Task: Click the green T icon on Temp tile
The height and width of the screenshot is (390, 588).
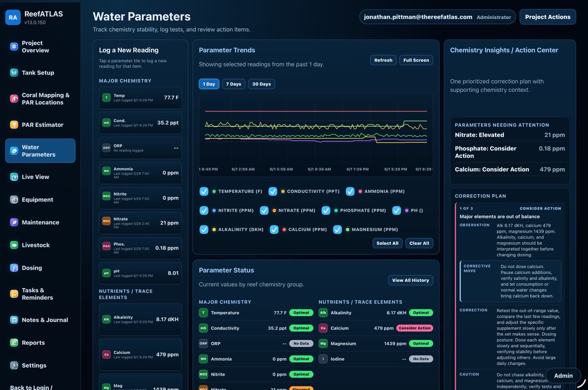Action: pyautogui.click(x=106, y=98)
